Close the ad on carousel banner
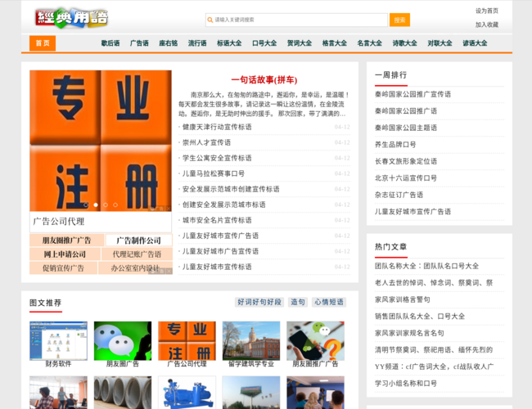Viewport: 532px width, 409px height. [169, 209]
